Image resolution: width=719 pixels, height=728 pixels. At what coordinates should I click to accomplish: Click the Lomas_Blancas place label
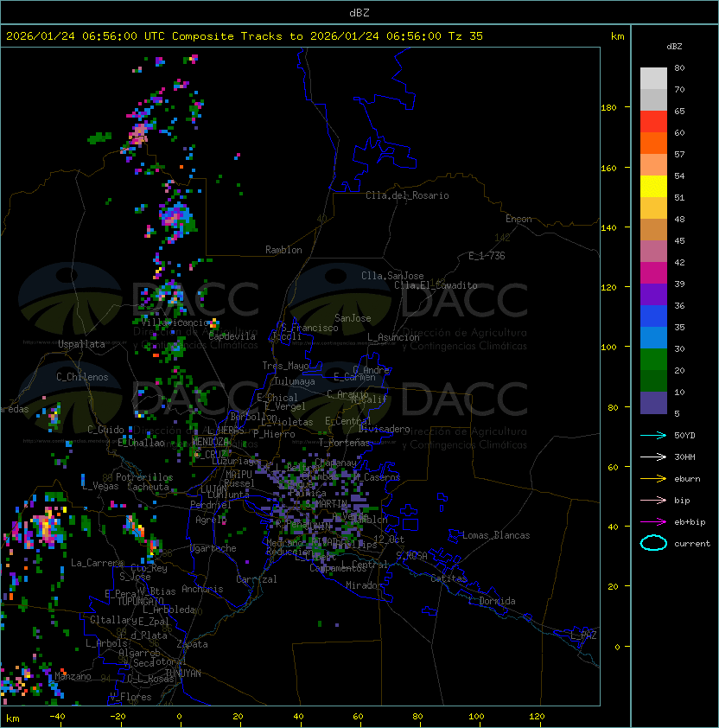(x=496, y=535)
